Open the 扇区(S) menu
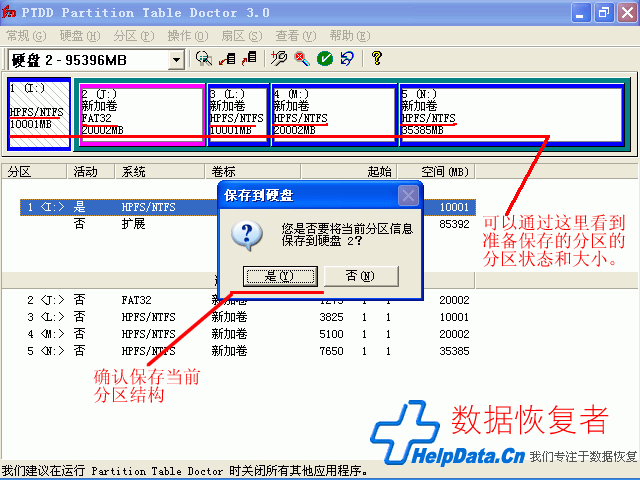 point(242,36)
